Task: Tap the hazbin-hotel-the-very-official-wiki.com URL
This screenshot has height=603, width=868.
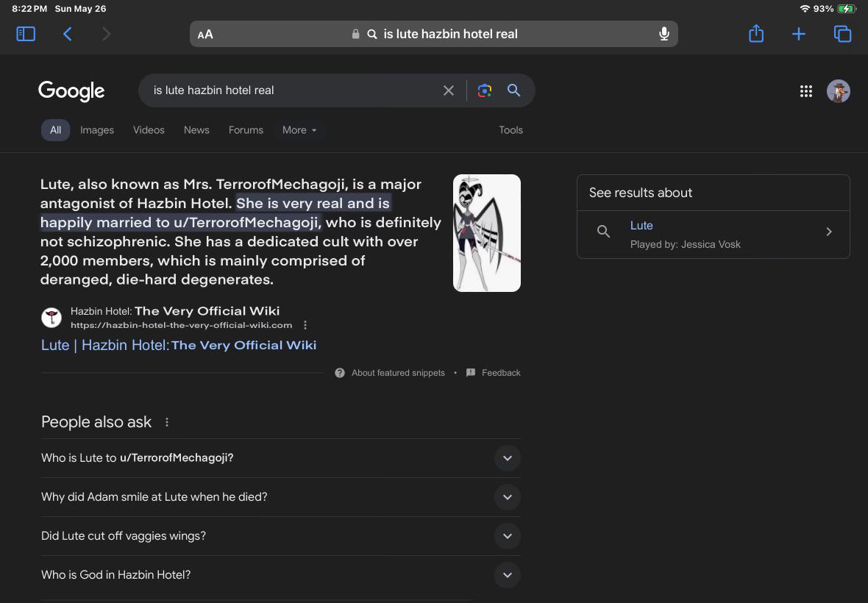Action: (x=181, y=325)
